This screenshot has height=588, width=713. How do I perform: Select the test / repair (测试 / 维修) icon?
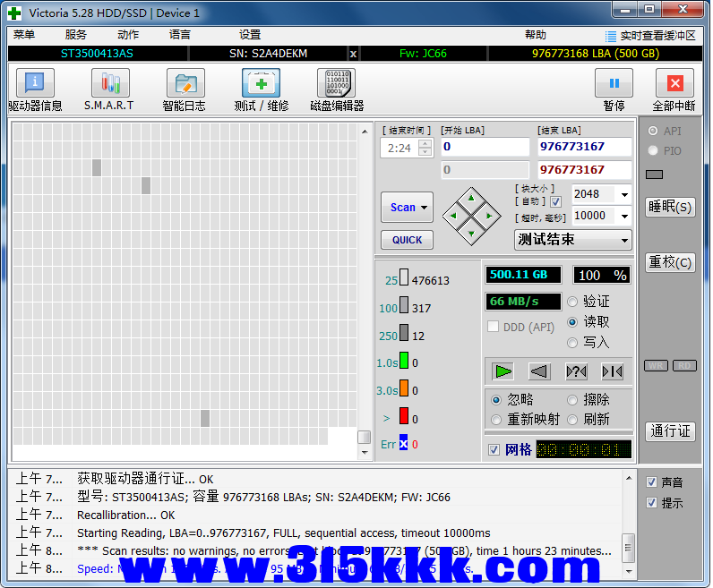[x=261, y=83]
